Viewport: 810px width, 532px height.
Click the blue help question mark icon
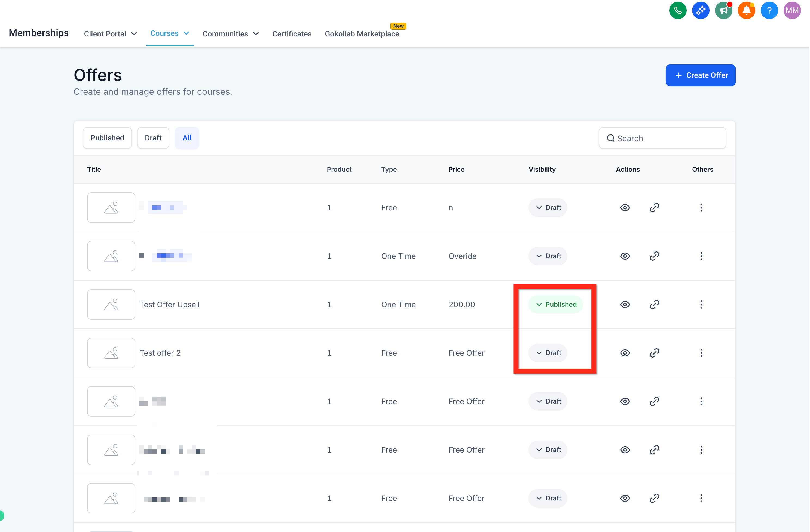coord(769,11)
